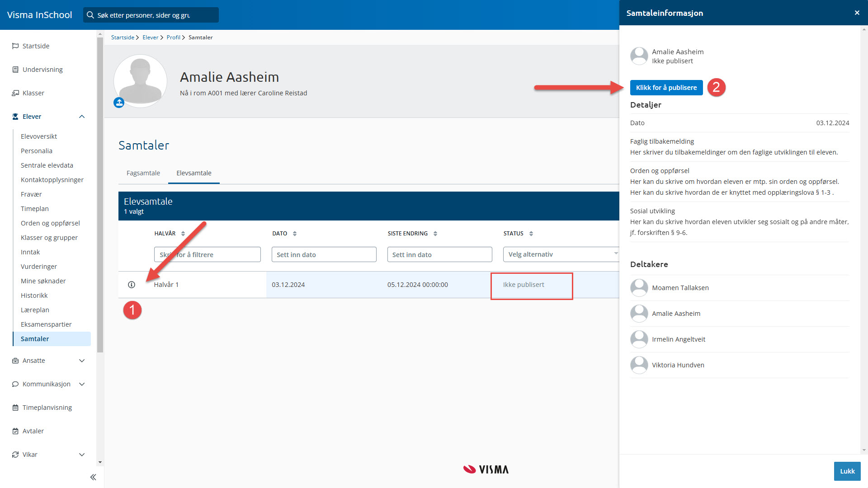The width and height of the screenshot is (868, 488).
Task: Click the search magnifier icon
Action: (x=90, y=15)
